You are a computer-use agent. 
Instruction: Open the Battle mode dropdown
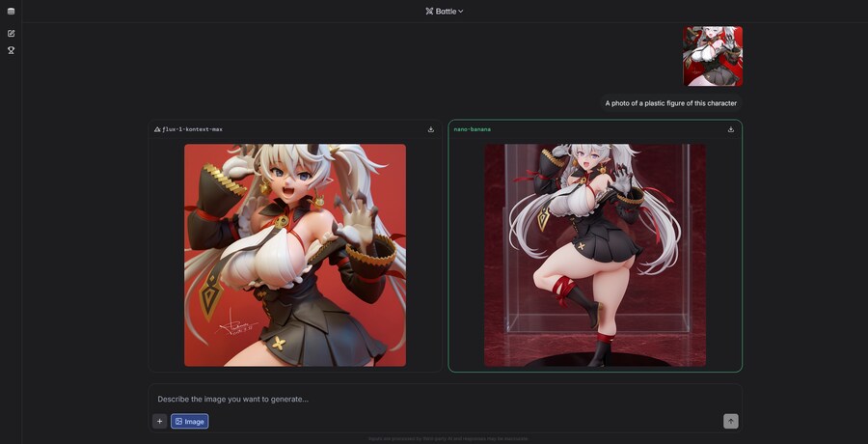coord(445,11)
